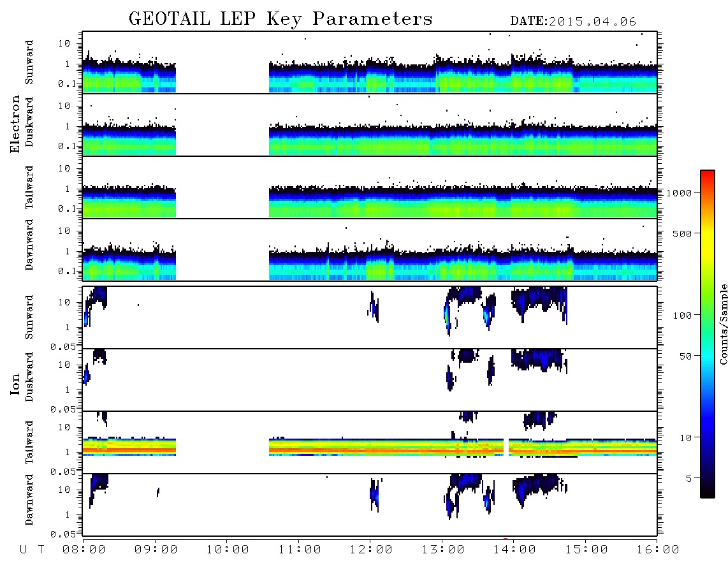
Task: Click the Ion Tailward spectrogram panel
Action: pyautogui.click(x=370, y=442)
